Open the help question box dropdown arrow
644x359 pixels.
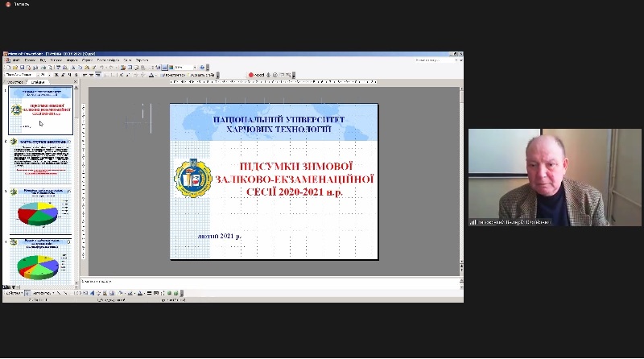pyautogui.click(x=456, y=60)
